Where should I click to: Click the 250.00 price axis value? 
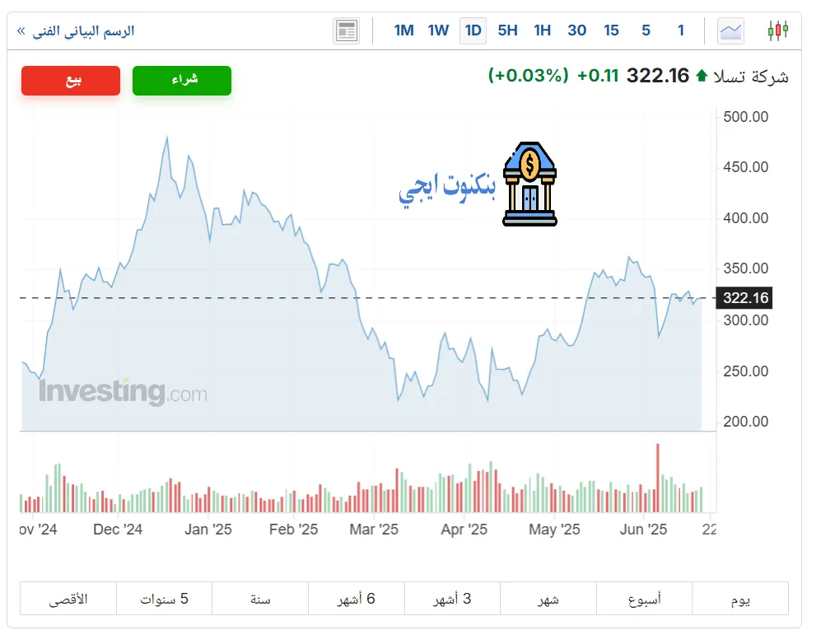745,371
